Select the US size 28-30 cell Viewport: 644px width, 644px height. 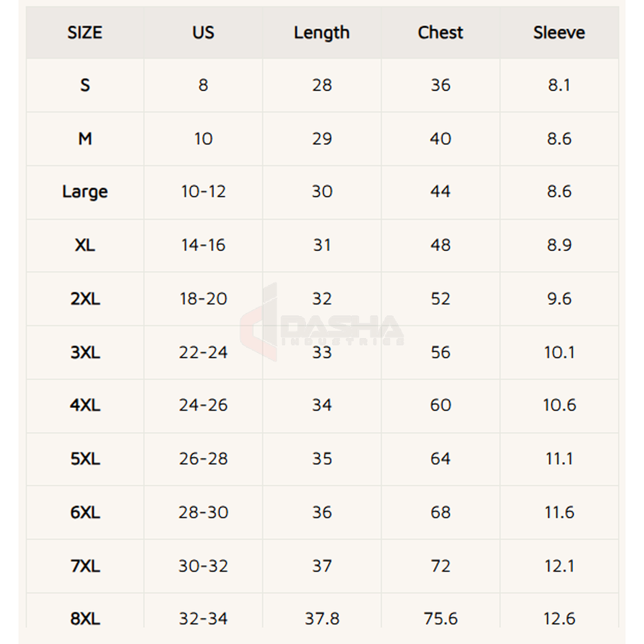point(203,513)
